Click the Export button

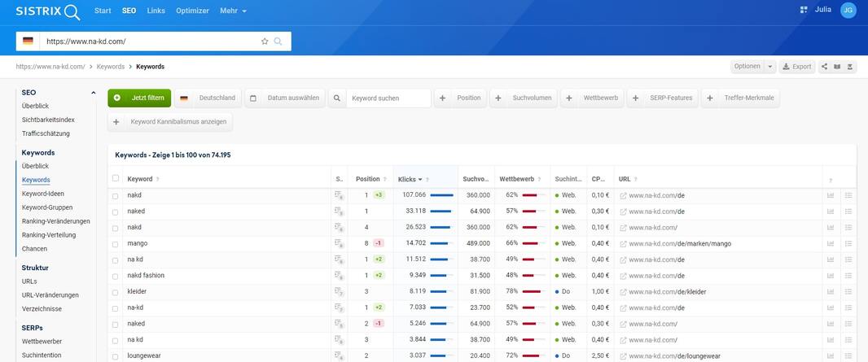point(797,67)
